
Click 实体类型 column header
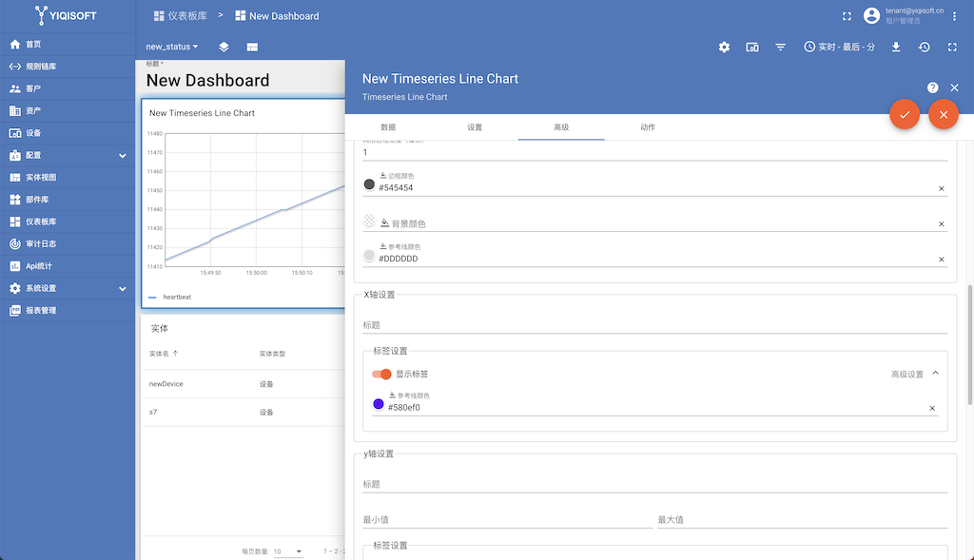(272, 354)
